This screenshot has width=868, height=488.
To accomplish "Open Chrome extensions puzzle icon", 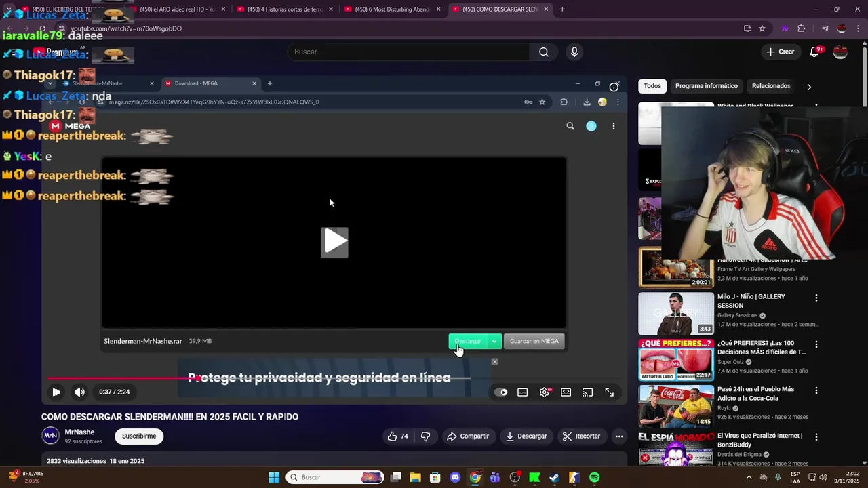I will pyautogui.click(x=802, y=28).
